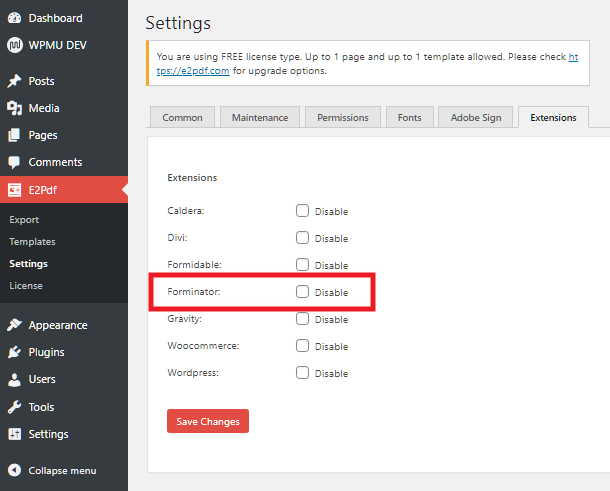Go to Plugins in sidebar

pyautogui.click(x=46, y=352)
